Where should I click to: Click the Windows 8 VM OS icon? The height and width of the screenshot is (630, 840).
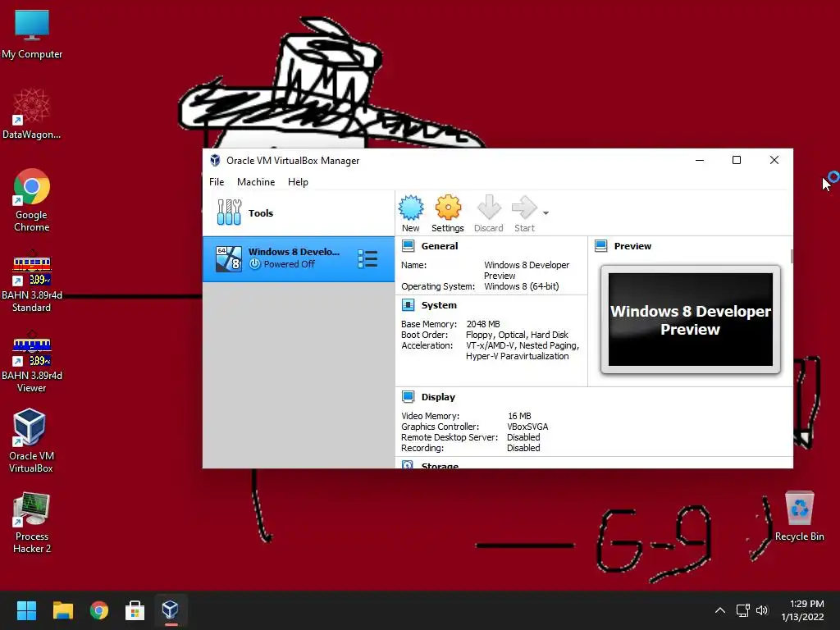point(229,258)
